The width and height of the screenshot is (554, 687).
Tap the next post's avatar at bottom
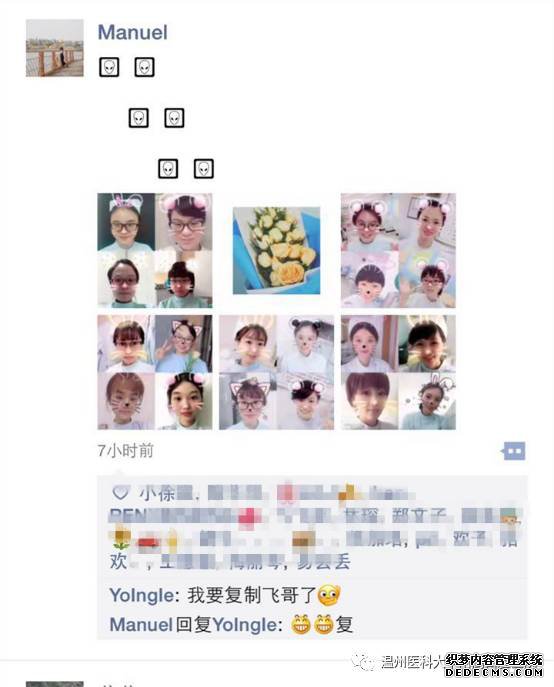point(55,684)
